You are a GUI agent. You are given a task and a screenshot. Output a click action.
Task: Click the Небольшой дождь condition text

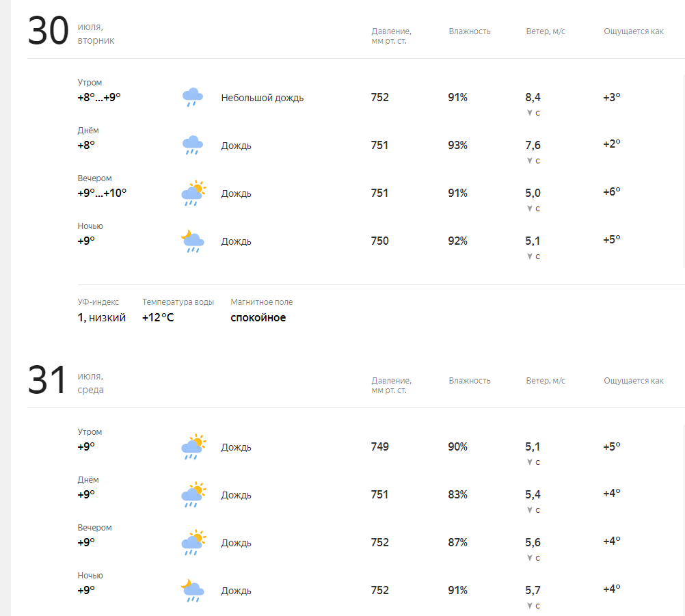[x=262, y=98]
